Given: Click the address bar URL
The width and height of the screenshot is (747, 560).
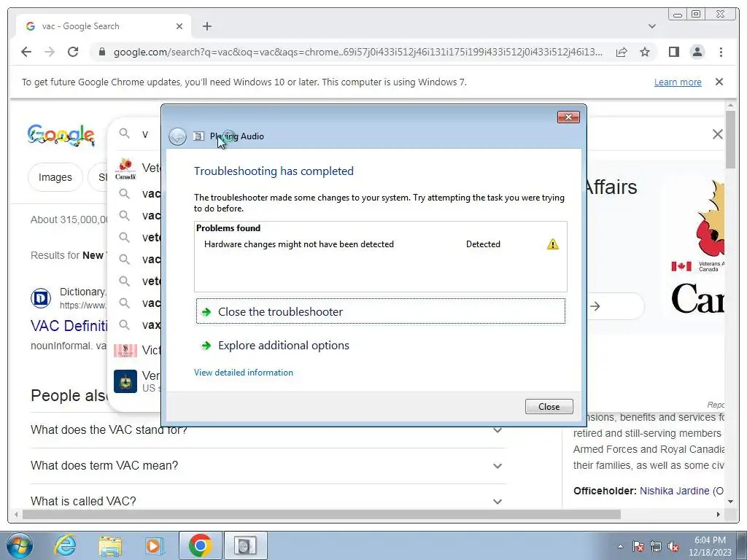Looking at the screenshot, I should (357, 52).
